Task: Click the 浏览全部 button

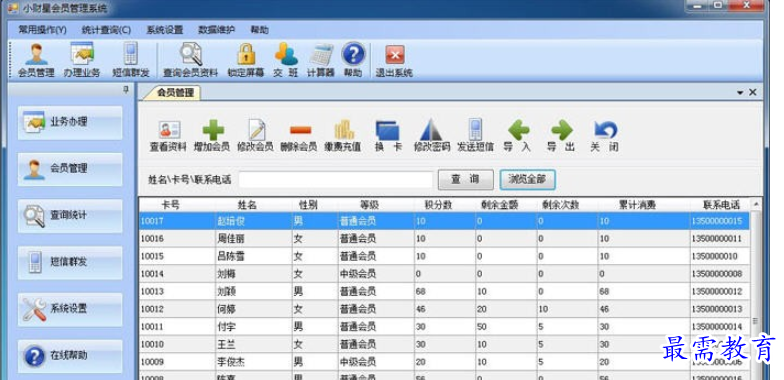Action: click(x=528, y=180)
